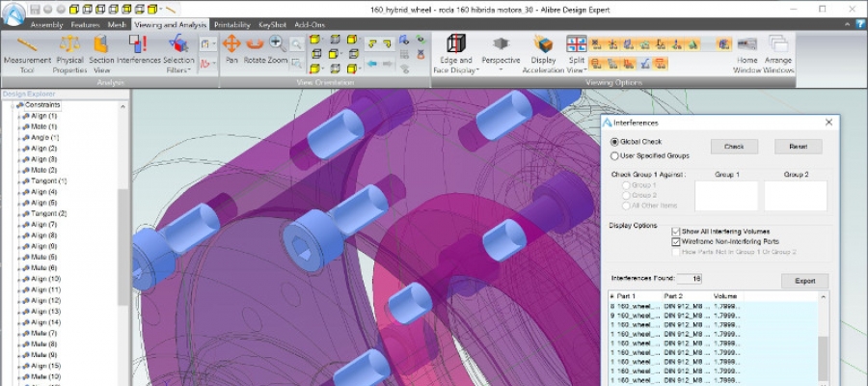868x386 pixels.
Task: Select the Global Check radio button
Action: click(614, 142)
